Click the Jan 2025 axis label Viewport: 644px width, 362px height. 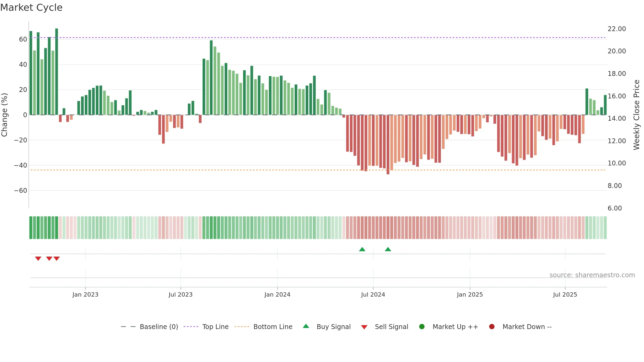(470, 295)
